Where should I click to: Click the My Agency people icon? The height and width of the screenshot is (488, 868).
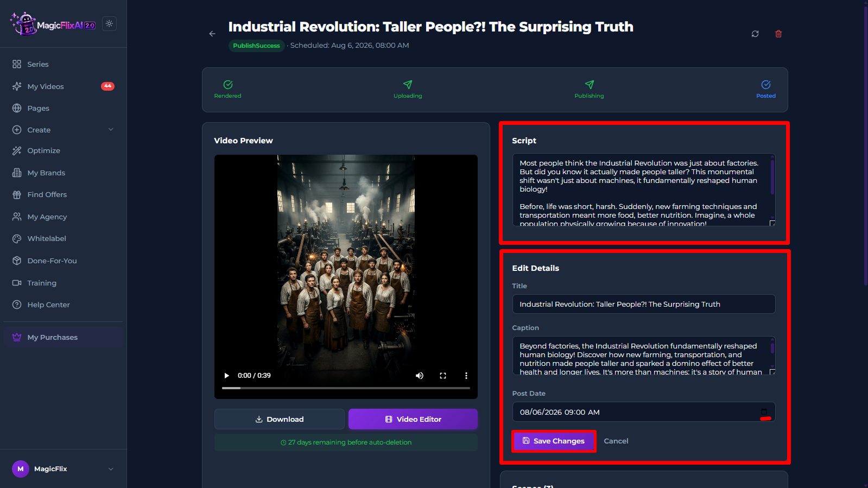coord(17,217)
